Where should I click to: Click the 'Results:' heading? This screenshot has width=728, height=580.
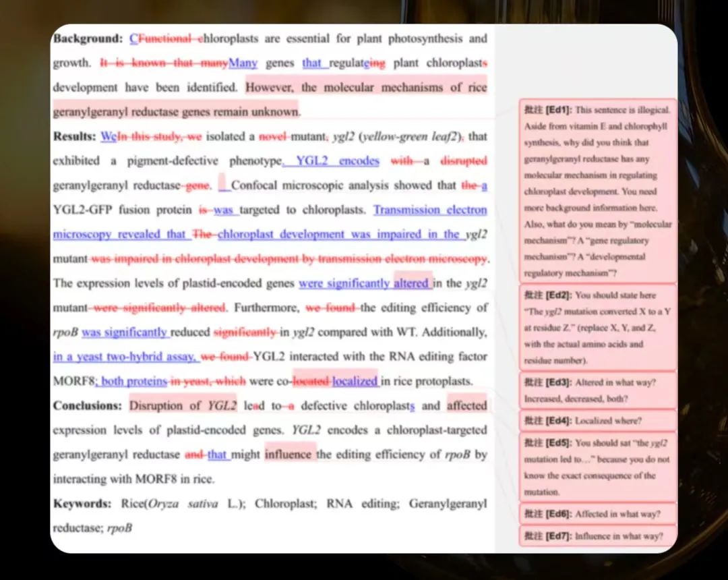(74, 136)
